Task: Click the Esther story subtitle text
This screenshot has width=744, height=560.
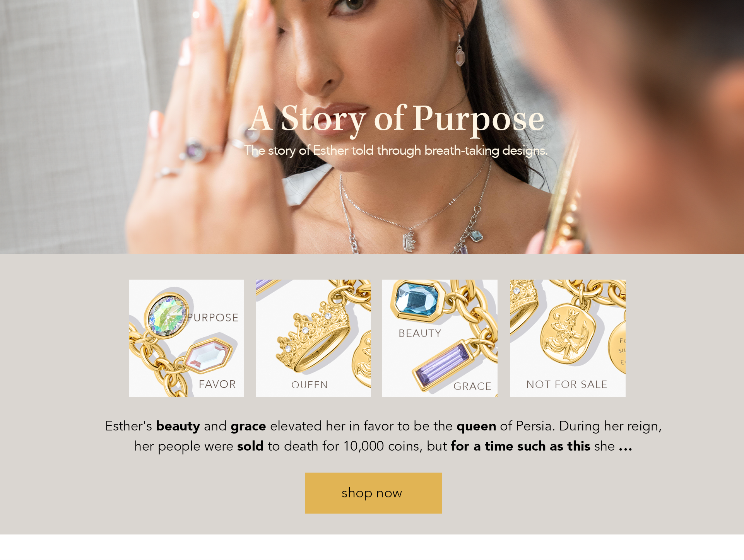Action: click(x=396, y=150)
